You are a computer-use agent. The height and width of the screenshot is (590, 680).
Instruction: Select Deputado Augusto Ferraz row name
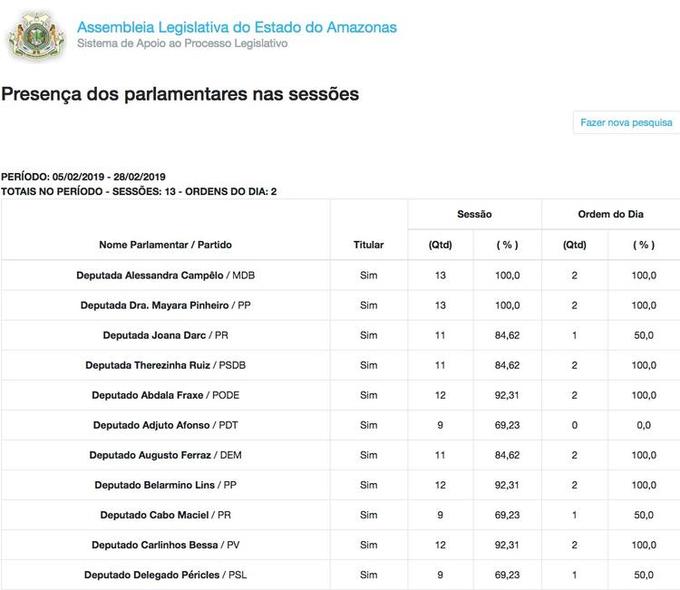pos(149,455)
